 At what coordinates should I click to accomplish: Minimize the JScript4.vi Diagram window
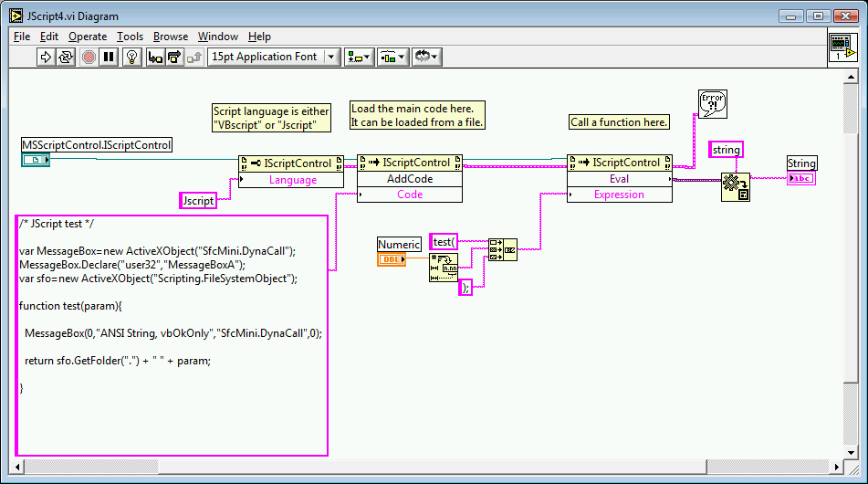791,16
